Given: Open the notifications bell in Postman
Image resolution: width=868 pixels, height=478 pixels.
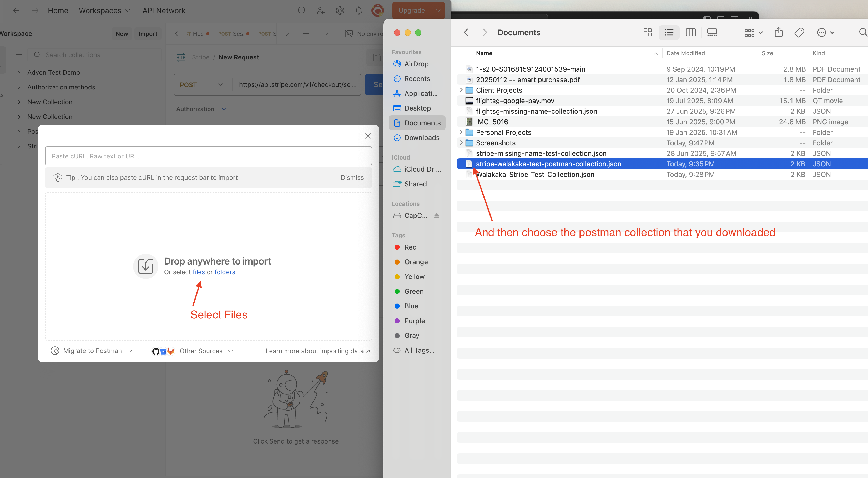Looking at the screenshot, I should [x=359, y=11].
